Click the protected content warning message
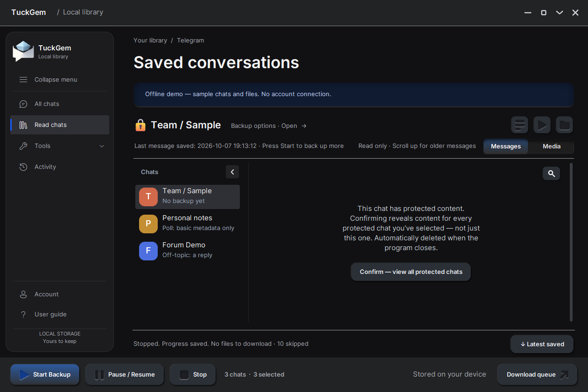 pos(411,228)
